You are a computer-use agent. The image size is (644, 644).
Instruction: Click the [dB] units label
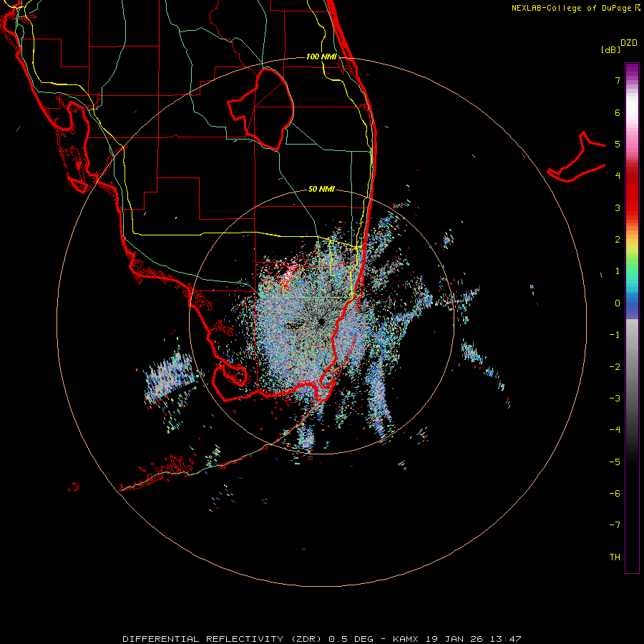point(610,49)
